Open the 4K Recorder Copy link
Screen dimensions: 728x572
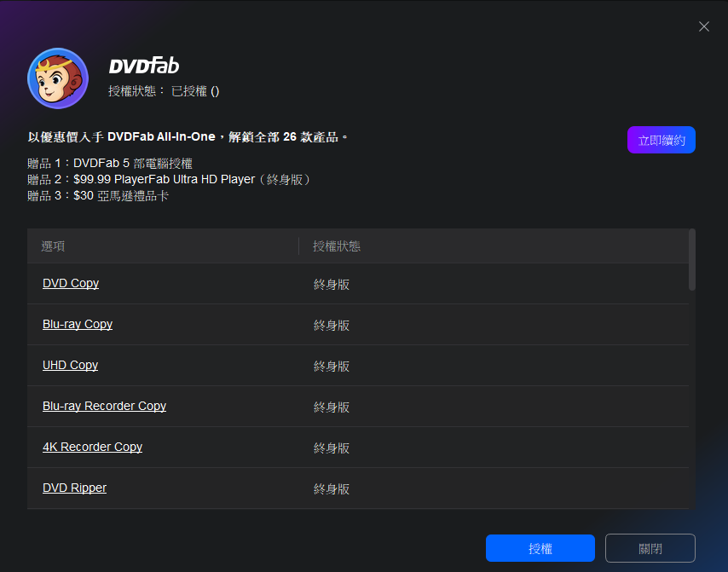[x=92, y=447]
